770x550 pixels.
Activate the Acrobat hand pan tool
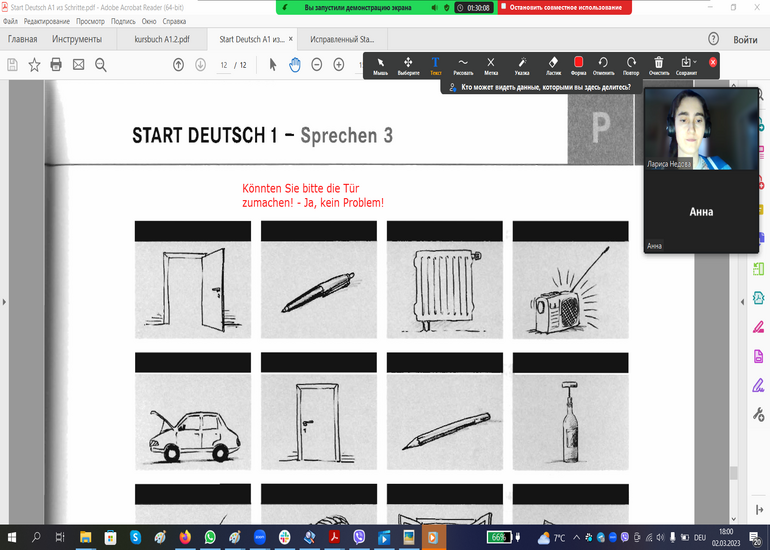295,65
